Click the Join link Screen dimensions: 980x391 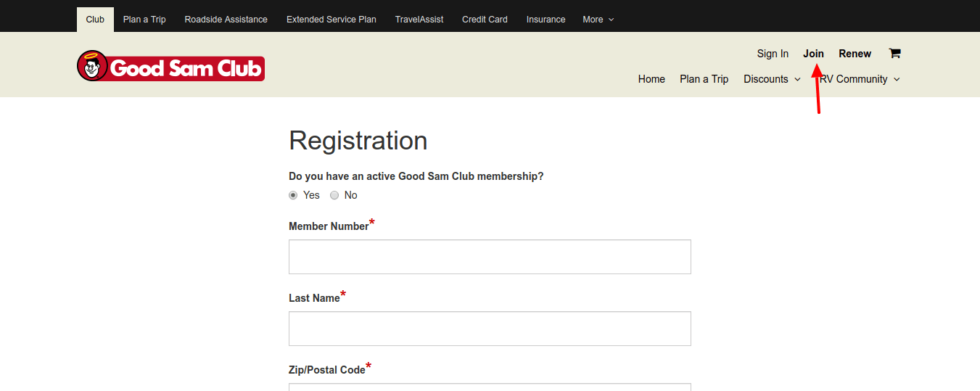[813, 54]
